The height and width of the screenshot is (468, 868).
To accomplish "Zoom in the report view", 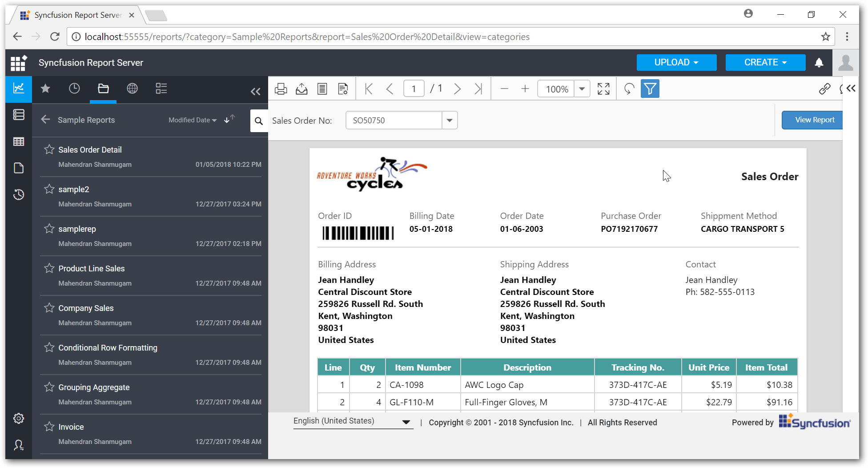I will (x=525, y=89).
